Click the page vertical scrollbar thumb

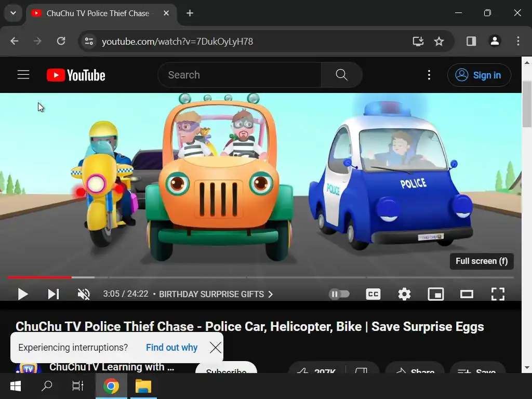pyautogui.click(x=527, y=104)
